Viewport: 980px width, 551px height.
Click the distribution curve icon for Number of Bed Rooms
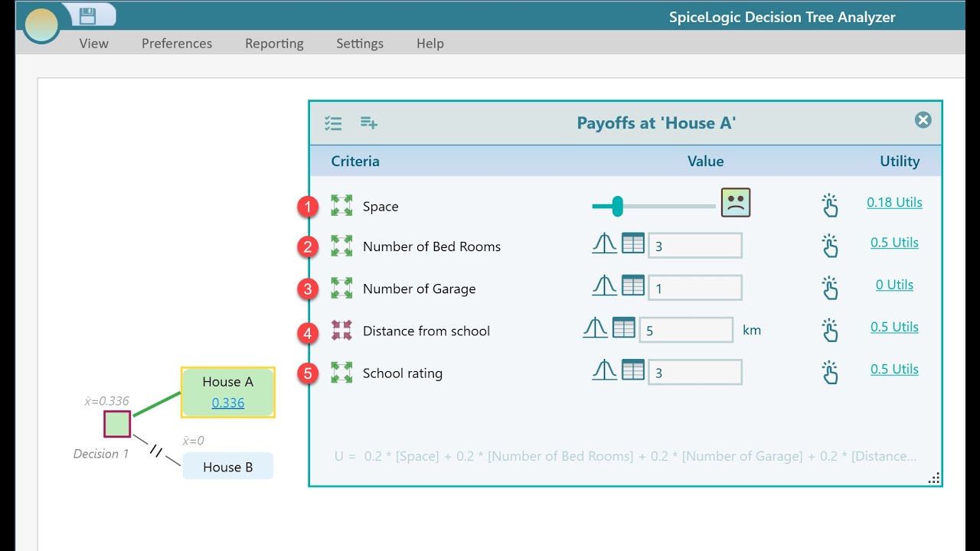(605, 243)
